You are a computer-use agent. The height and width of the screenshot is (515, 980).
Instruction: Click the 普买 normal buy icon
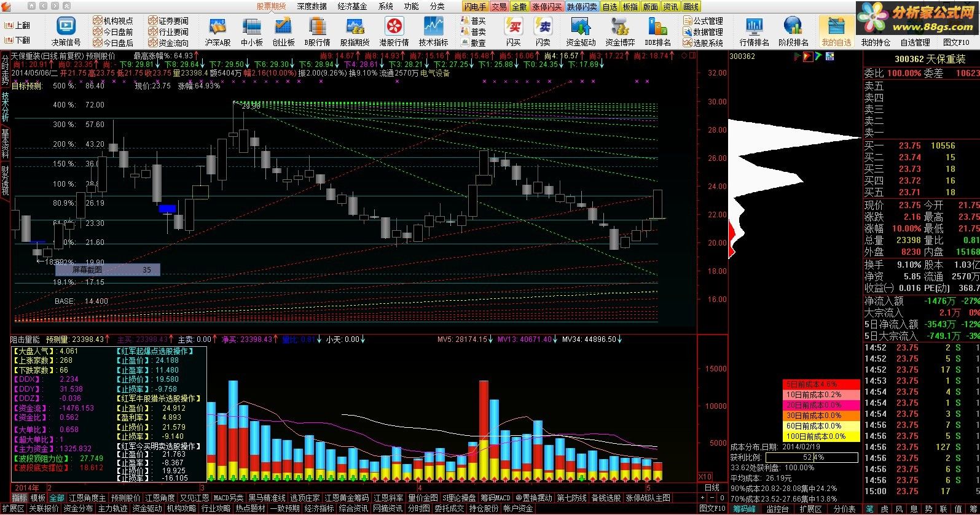(x=473, y=21)
